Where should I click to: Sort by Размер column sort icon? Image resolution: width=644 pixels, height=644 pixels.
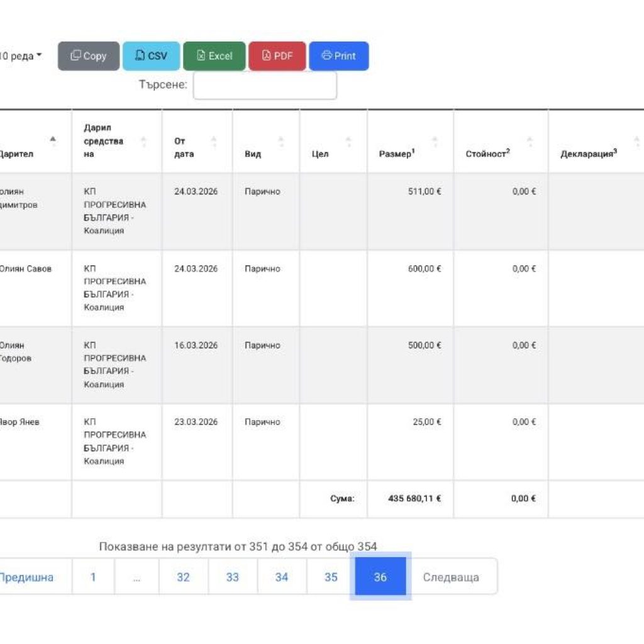point(435,142)
